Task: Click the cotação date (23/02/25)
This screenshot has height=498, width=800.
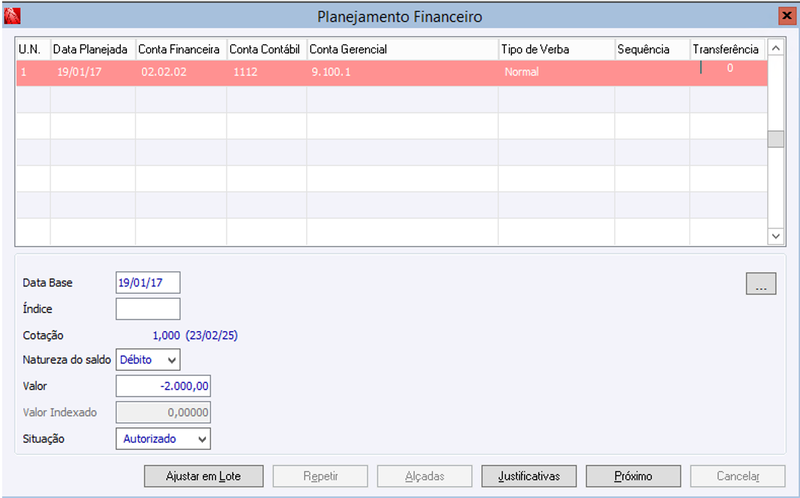Action: pos(212,336)
